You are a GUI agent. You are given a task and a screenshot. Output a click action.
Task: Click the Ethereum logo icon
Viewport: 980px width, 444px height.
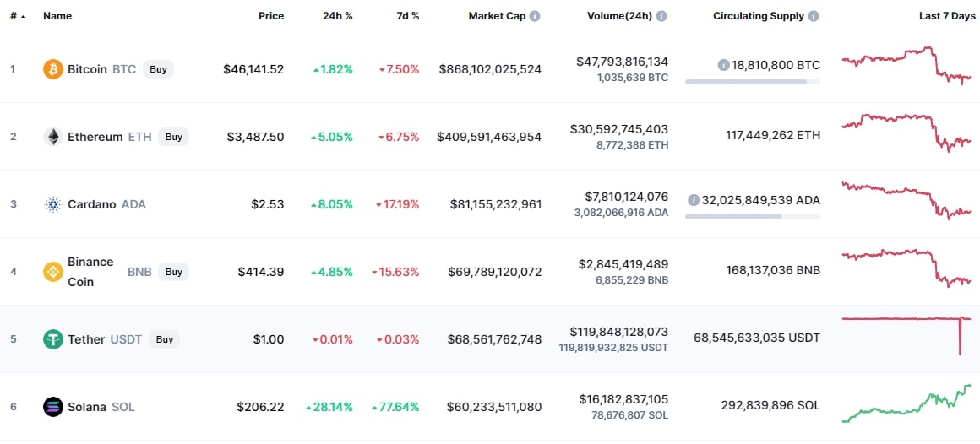click(x=53, y=137)
